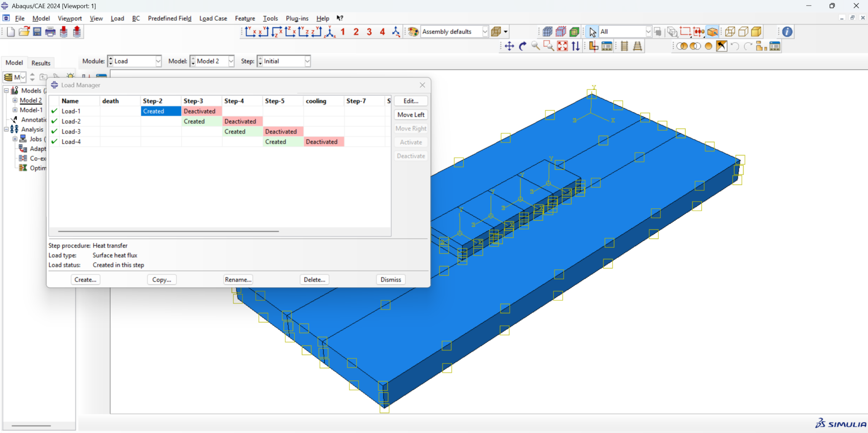The image size is (868, 433).
Task: Save the model database
Action: tap(37, 31)
